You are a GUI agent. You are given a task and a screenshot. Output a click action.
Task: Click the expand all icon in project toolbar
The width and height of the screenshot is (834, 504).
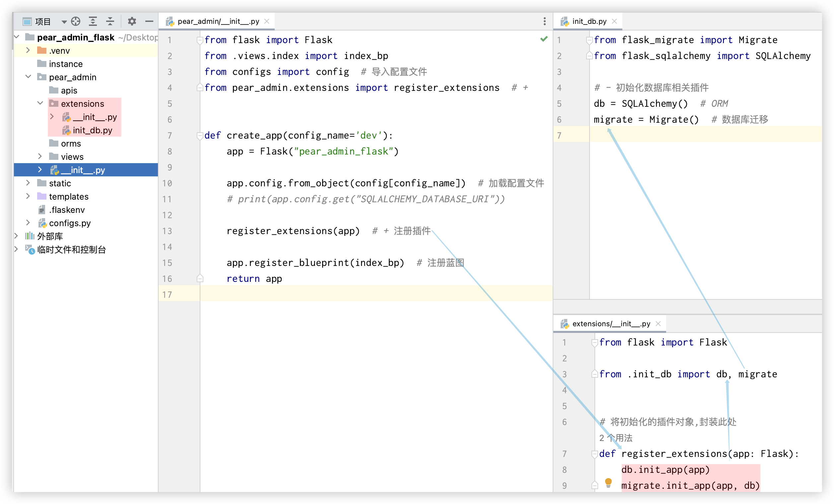(93, 22)
